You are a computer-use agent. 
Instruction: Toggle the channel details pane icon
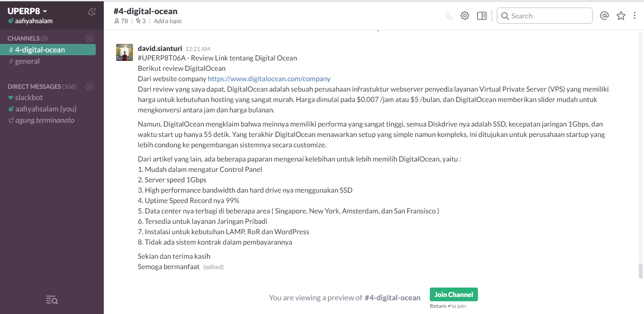click(482, 16)
